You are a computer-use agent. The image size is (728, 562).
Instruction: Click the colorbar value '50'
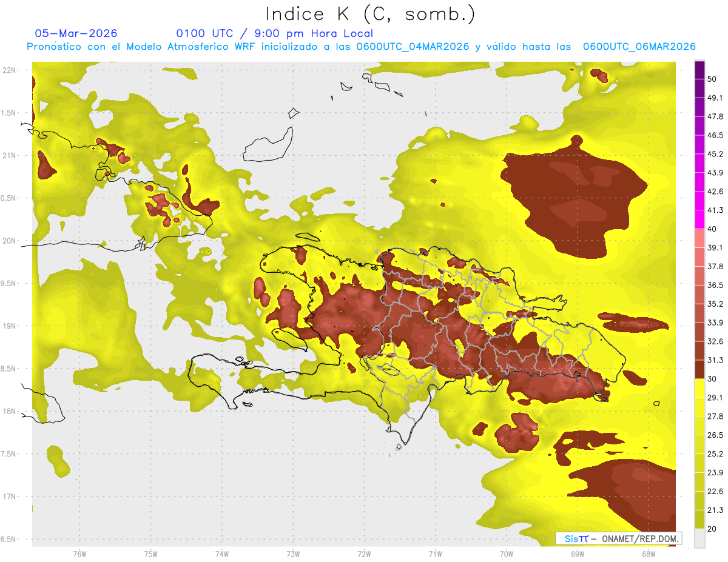(712, 79)
